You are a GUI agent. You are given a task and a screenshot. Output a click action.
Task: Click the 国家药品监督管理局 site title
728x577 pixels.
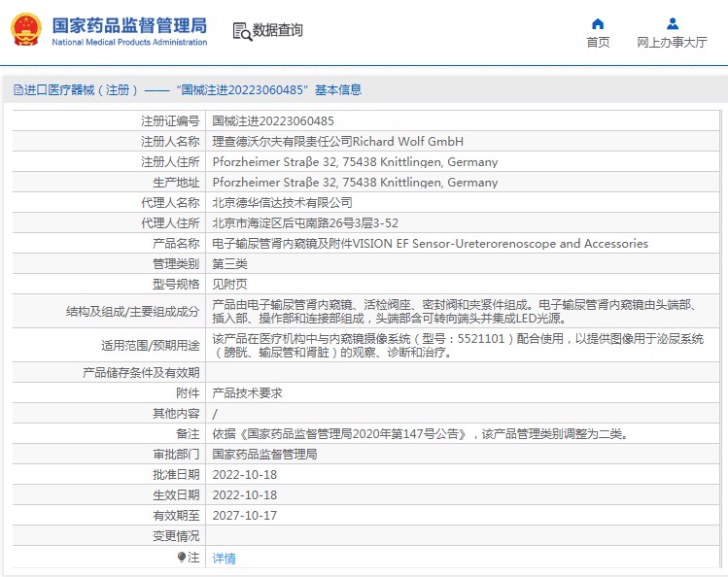point(129,25)
